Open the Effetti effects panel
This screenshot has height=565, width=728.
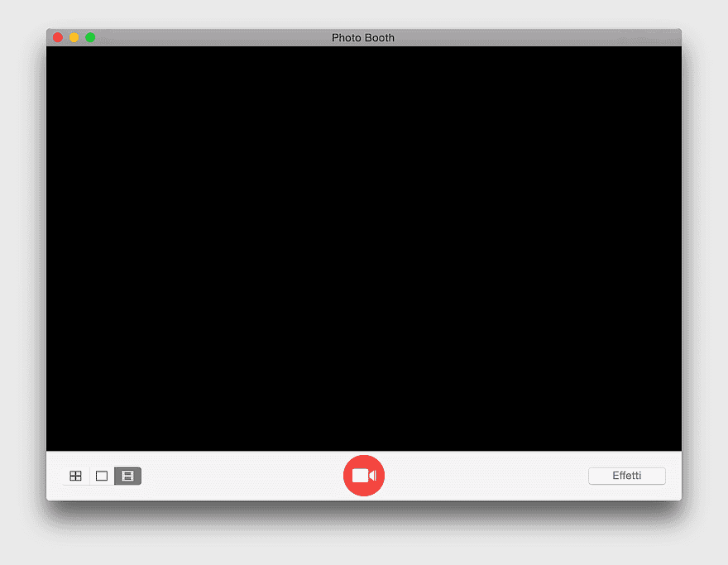point(627,476)
